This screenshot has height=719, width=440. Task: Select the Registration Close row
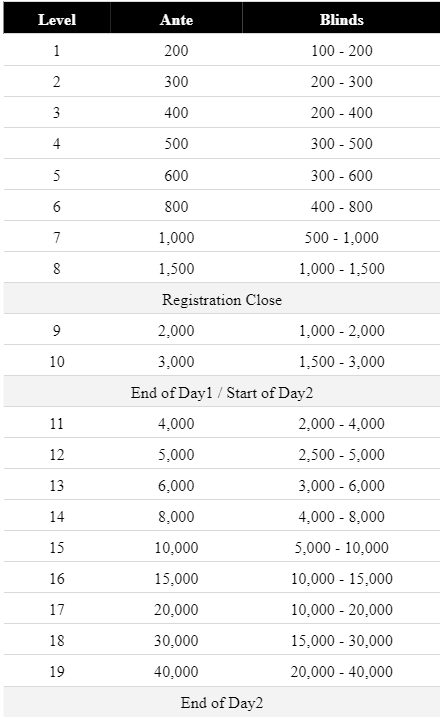[222, 299]
